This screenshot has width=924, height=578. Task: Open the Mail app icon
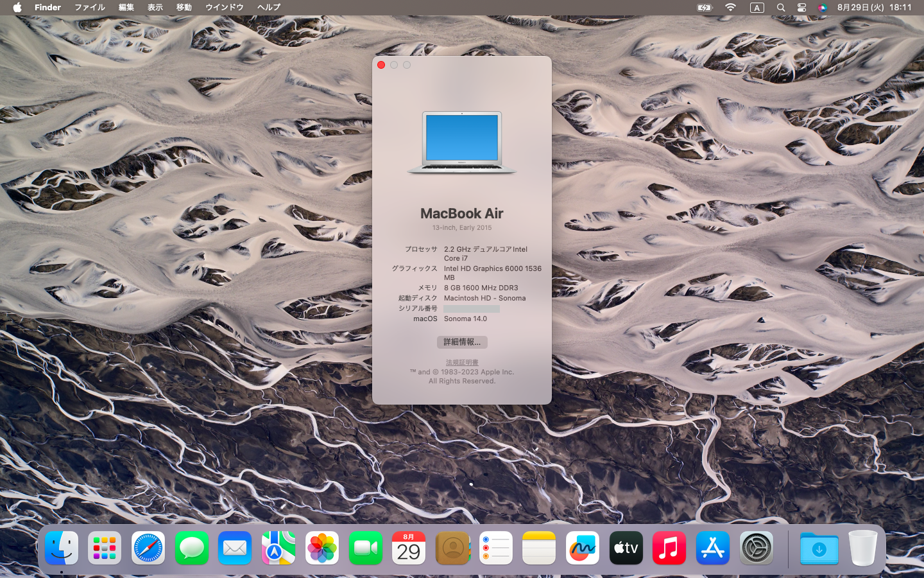click(x=235, y=548)
